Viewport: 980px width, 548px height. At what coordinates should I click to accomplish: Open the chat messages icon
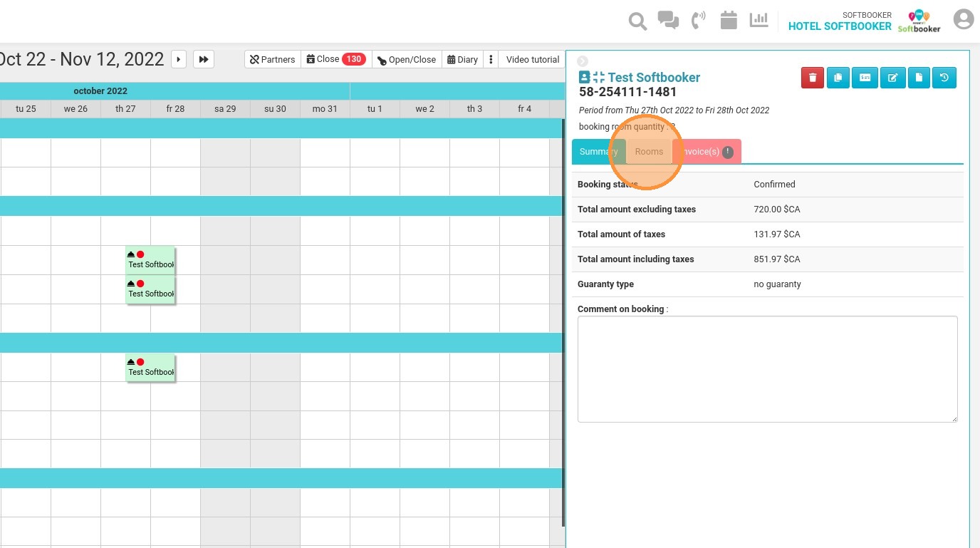coord(668,20)
